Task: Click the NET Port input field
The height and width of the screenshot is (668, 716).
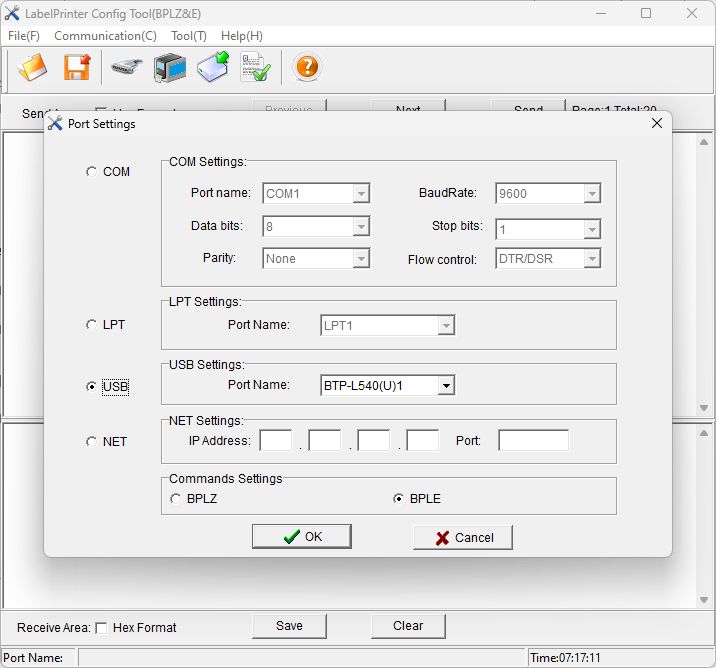Action: [x=533, y=440]
